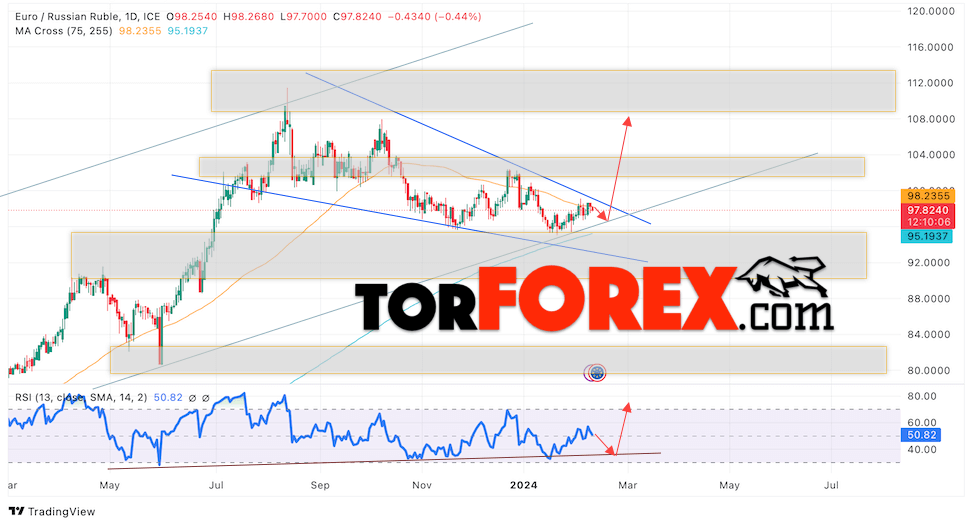Click the Mar label on time axis
This screenshot has width=973, height=526.
pos(627,485)
